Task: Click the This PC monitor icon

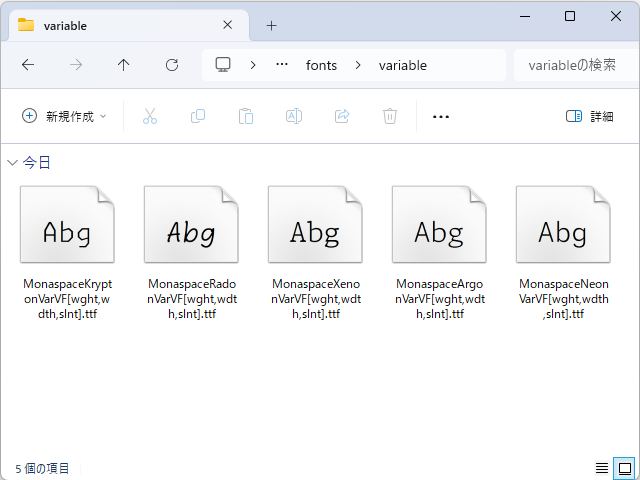Action: (223, 64)
